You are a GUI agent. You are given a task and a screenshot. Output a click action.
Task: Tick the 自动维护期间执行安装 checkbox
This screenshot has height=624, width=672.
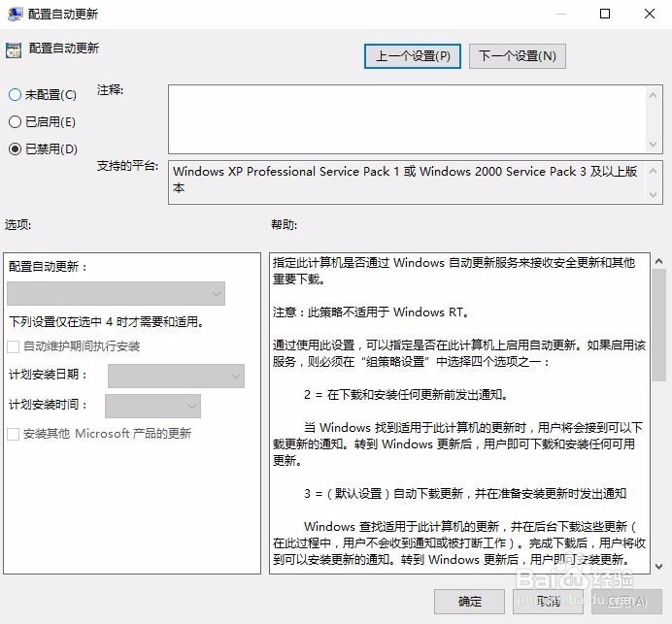point(14,346)
